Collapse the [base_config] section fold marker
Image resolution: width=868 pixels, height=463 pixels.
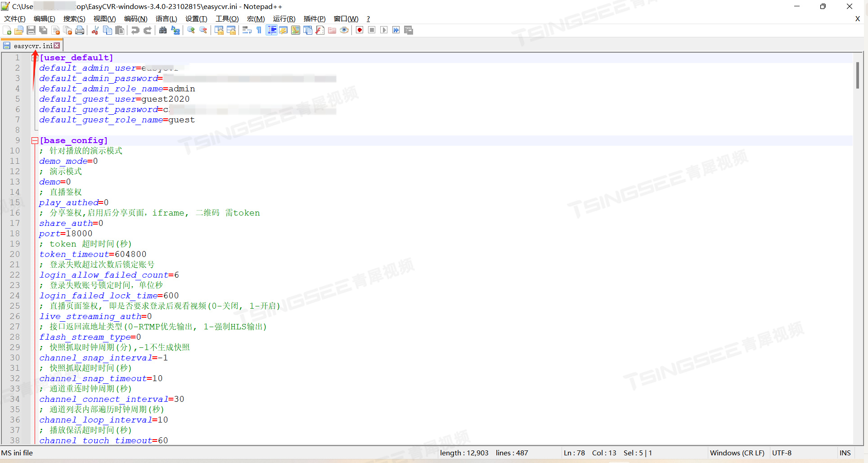[x=35, y=140]
